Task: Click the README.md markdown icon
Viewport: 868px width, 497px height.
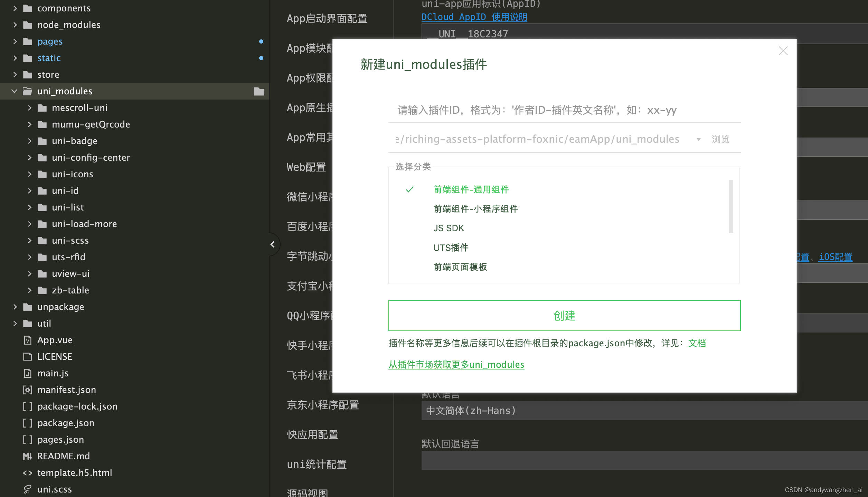Action: [27, 456]
